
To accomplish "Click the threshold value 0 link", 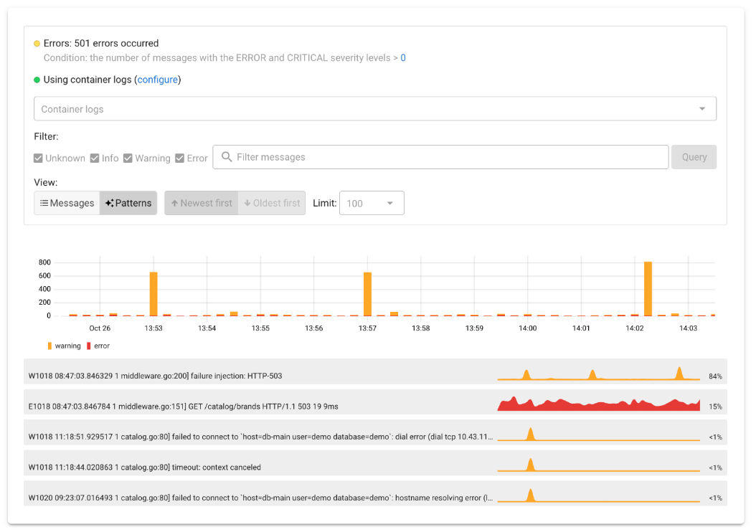I will pyautogui.click(x=403, y=58).
